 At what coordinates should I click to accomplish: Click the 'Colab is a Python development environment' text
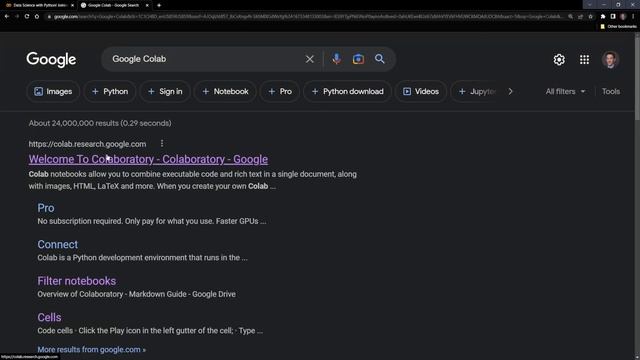pyautogui.click(x=142, y=258)
